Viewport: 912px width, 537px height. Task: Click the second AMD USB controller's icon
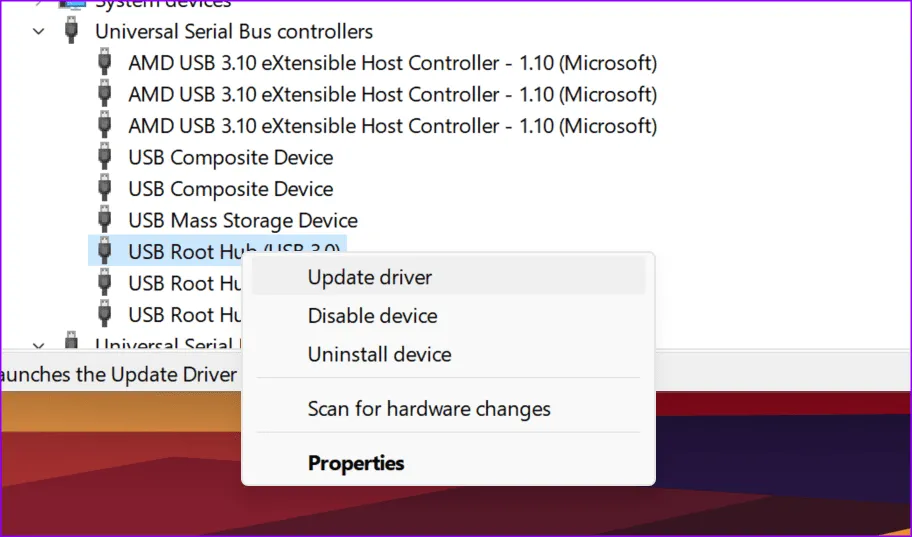pos(105,95)
